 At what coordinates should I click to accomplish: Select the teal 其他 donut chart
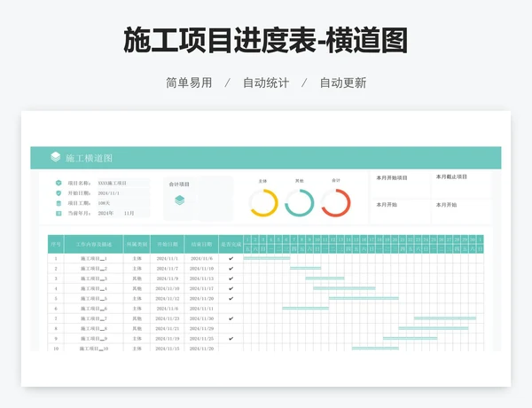coord(300,202)
